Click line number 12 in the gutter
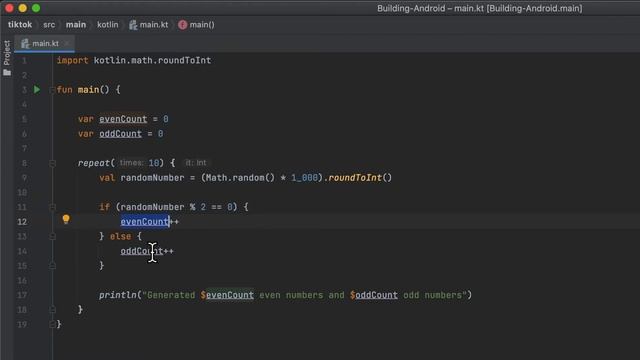 coord(22,222)
